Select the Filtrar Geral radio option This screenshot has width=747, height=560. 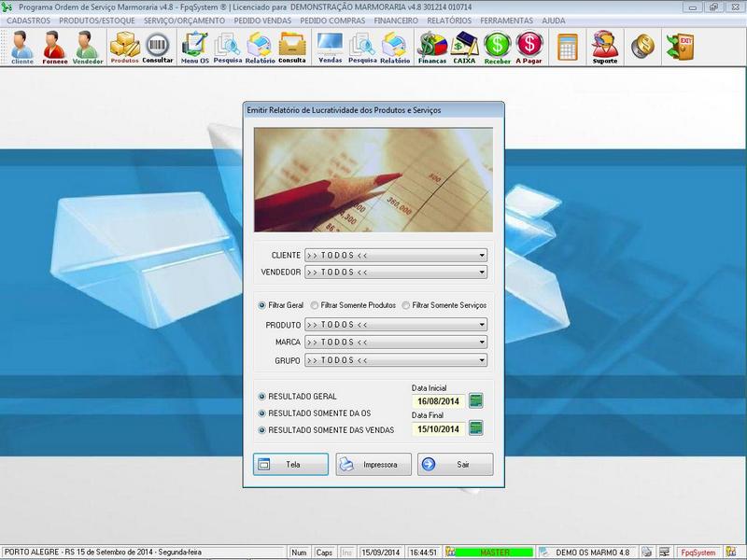262,305
